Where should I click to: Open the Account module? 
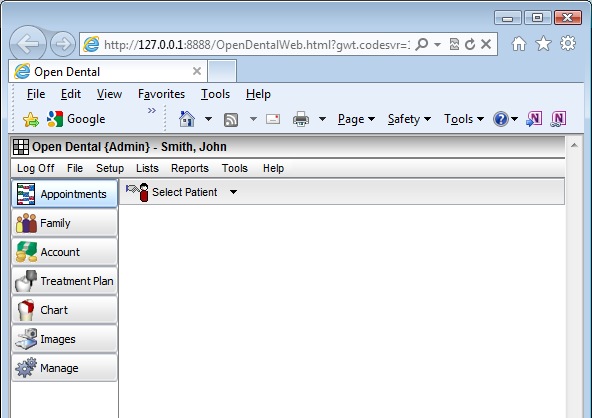[65, 252]
